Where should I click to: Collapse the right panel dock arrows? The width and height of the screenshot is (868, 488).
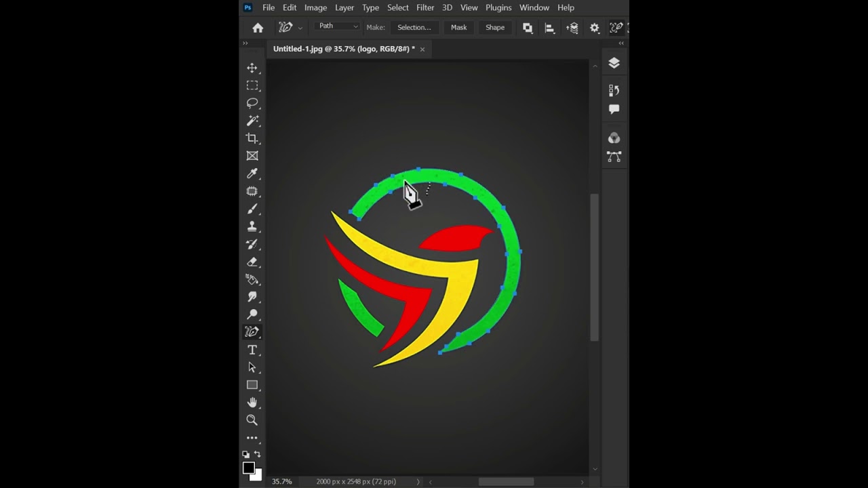pos(621,43)
